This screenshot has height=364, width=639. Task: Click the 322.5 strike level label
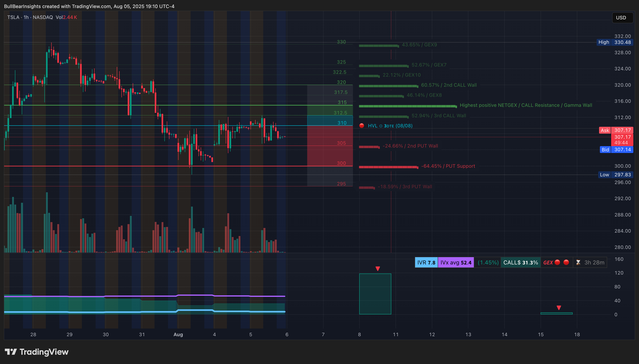pos(339,72)
